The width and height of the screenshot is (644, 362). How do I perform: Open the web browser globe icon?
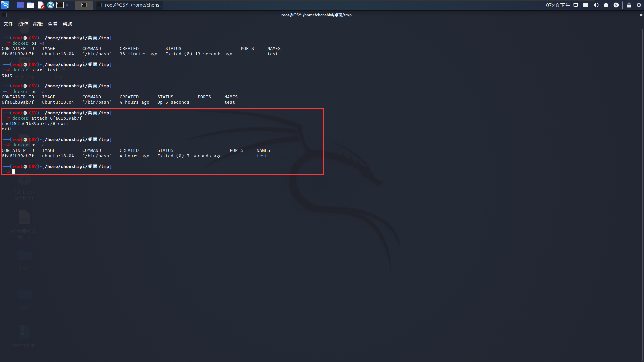pyautogui.click(x=50, y=5)
